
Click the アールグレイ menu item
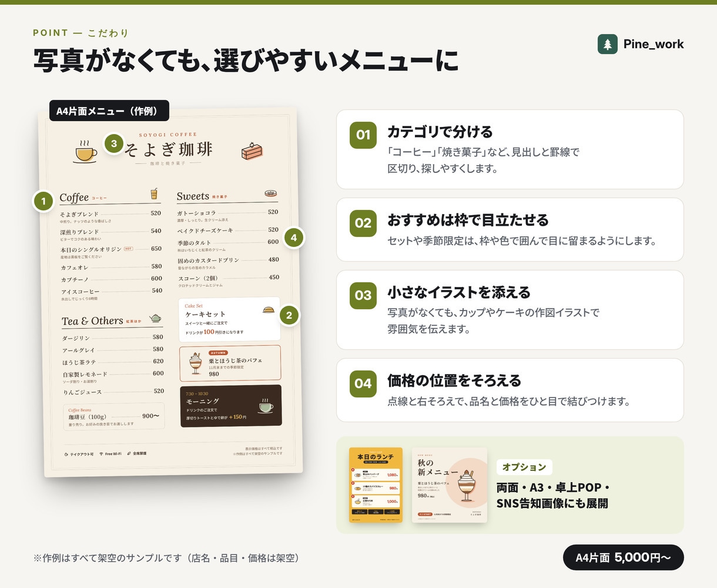(x=113, y=350)
